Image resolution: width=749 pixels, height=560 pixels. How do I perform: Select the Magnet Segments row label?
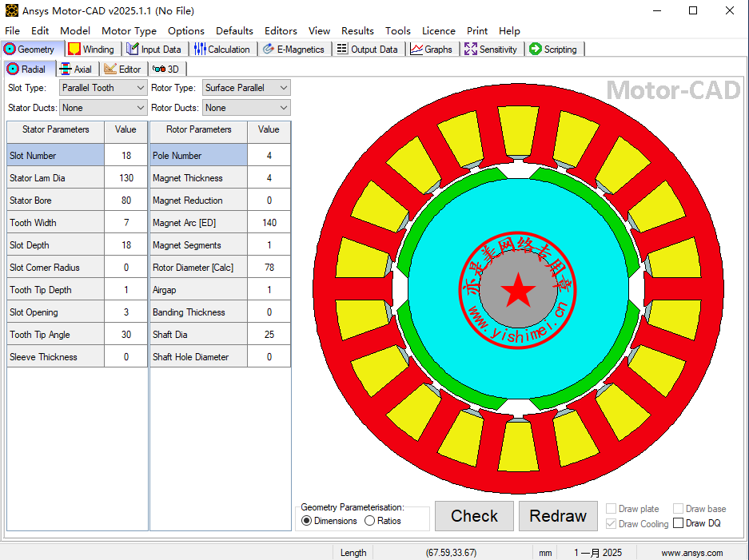point(199,245)
